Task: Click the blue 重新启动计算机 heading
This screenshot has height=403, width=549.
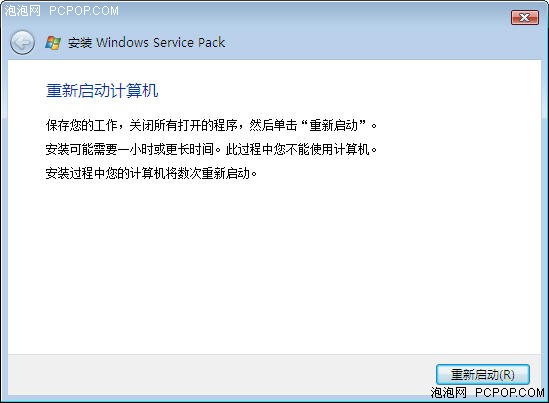Action: point(102,90)
